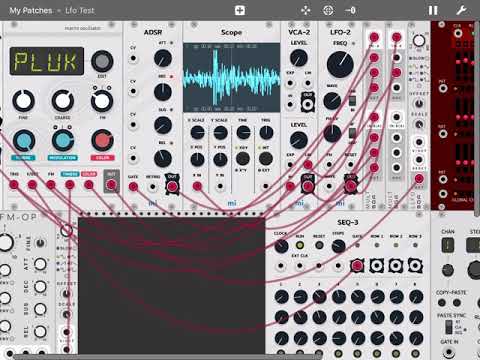Click the ADSR ATT knob
The width and height of the screenshot is (480, 360).
click(163, 58)
